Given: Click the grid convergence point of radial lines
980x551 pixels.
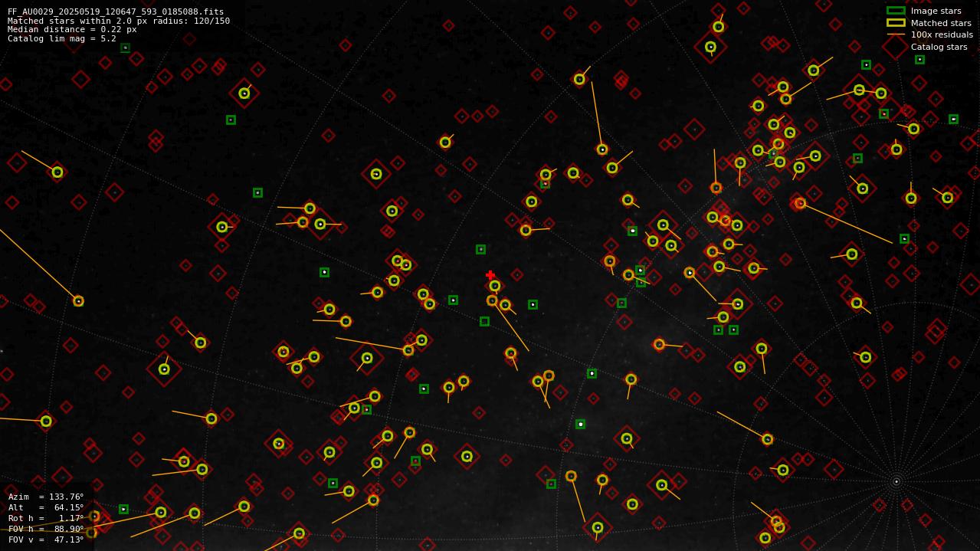Looking at the screenshot, I should (896, 482).
